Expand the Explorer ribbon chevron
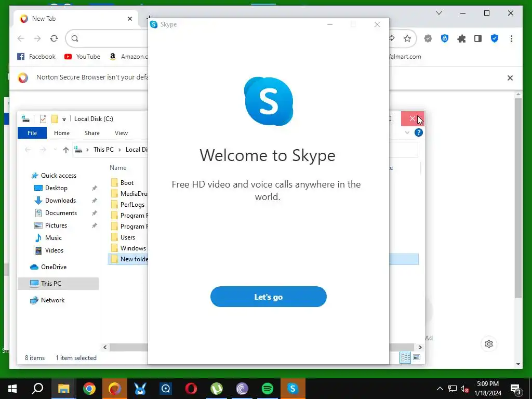This screenshot has height=399, width=532. click(x=407, y=132)
